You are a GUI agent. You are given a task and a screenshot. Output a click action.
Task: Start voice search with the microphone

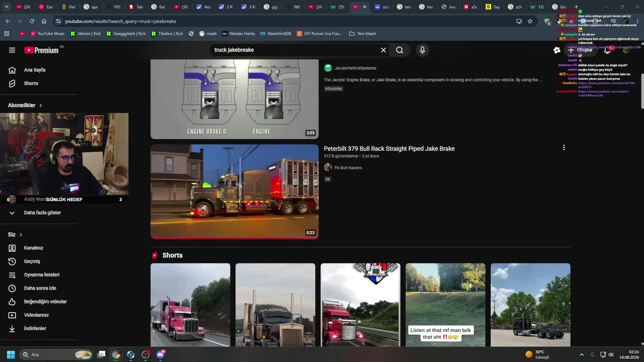422,50
